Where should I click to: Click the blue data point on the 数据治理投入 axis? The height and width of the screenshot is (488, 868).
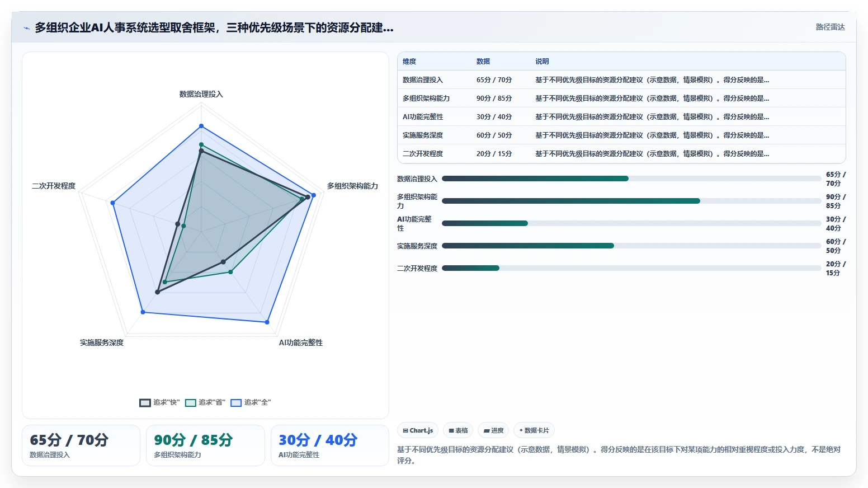pyautogui.click(x=201, y=126)
